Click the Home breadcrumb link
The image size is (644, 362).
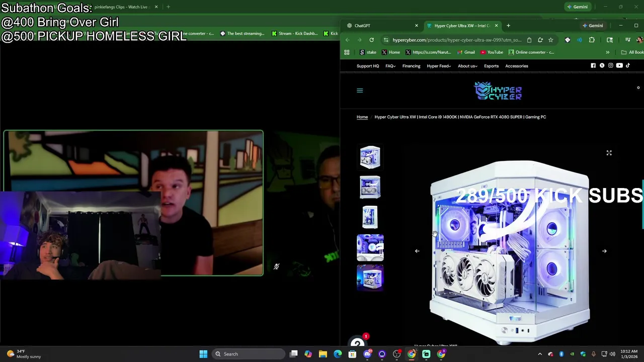pyautogui.click(x=362, y=117)
